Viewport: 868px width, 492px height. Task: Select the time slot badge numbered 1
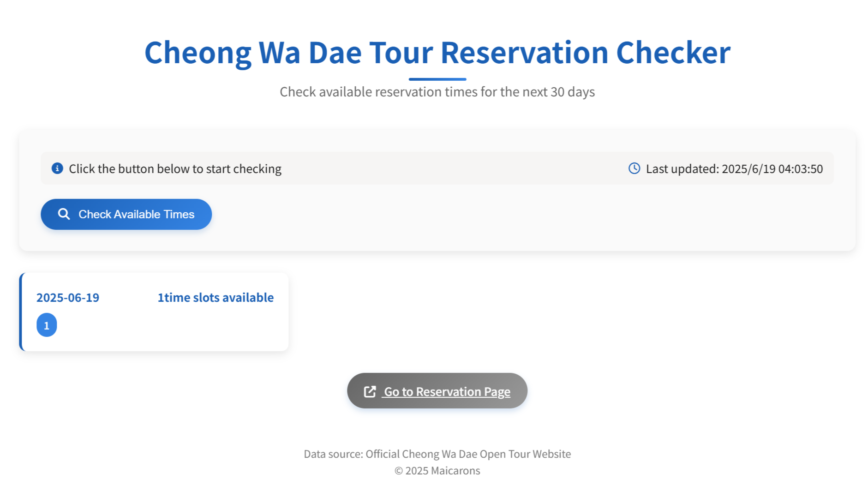click(47, 325)
